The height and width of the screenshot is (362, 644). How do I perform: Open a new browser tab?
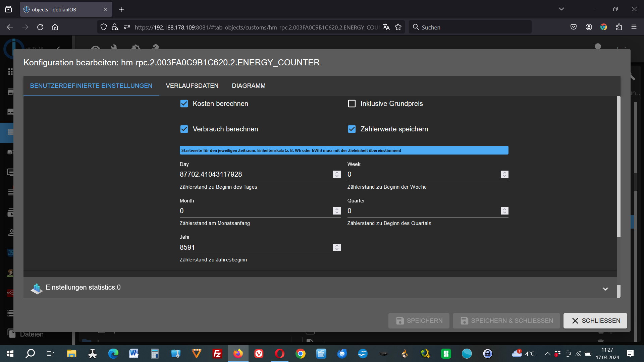click(121, 9)
